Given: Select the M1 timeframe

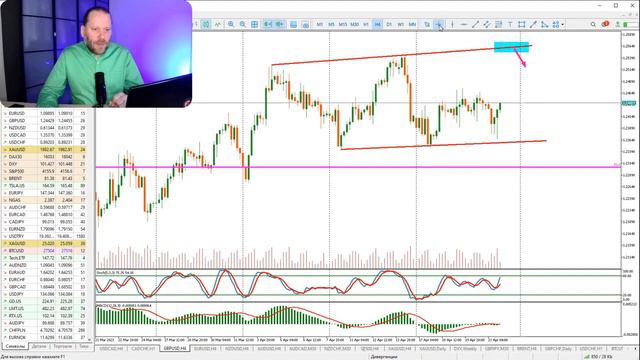Looking at the screenshot, I should [x=320, y=24].
